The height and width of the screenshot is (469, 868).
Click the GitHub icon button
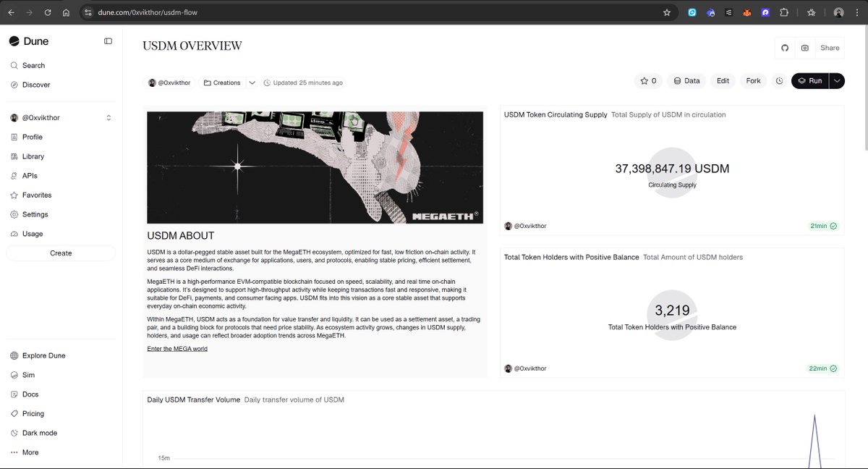tap(785, 48)
